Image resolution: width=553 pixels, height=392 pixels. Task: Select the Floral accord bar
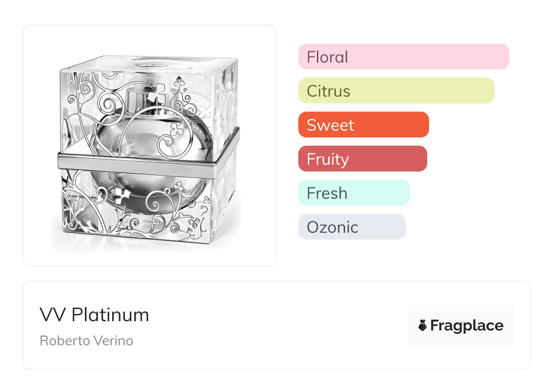[x=404, y=57]
